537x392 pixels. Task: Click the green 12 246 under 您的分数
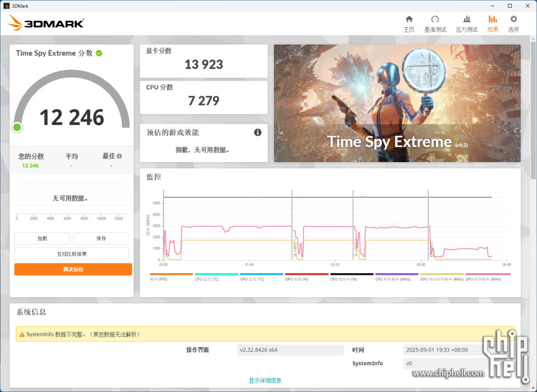point(31,165)
